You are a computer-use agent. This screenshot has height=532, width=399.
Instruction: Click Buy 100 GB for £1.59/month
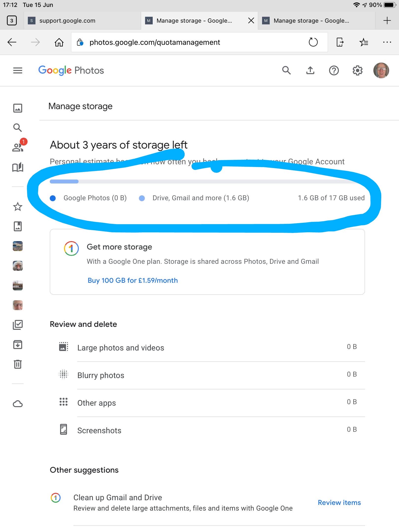click(133, 280)
